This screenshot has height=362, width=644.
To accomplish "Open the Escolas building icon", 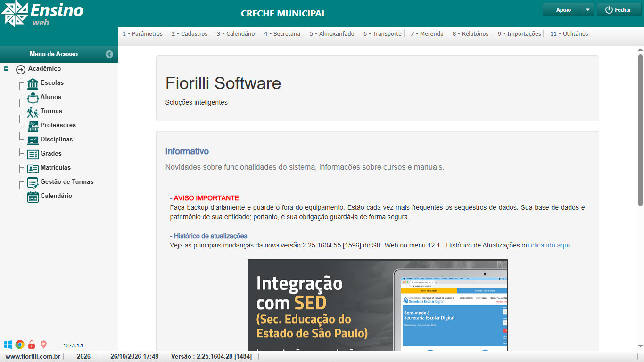I will [33, 83].
